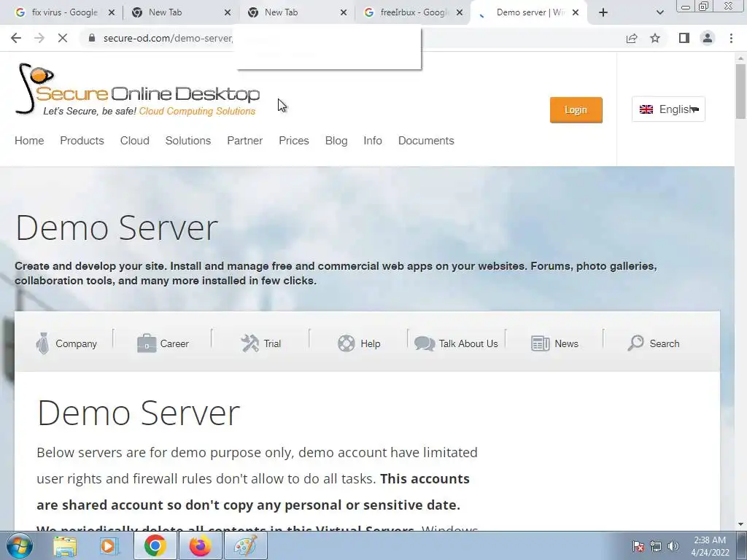The image size is (747, 560).
Task: Click the News newspaper icon
Action: click(x=541, y=343)
